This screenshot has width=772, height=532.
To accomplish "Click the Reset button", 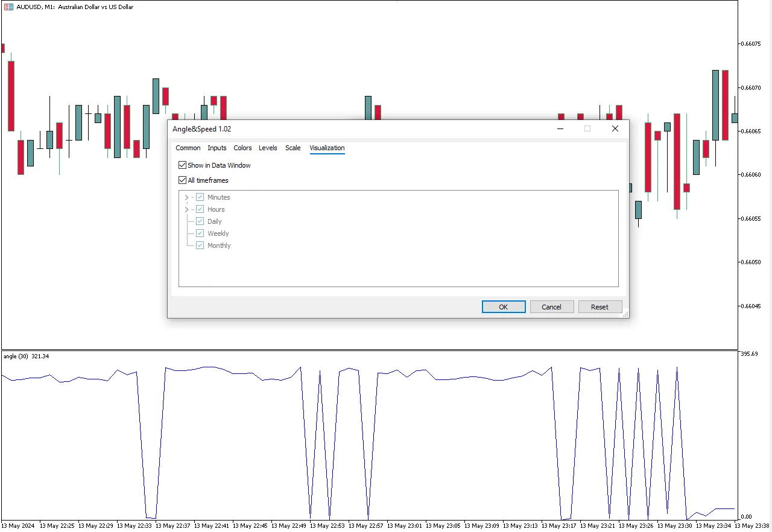I will [x=600, y=307].
